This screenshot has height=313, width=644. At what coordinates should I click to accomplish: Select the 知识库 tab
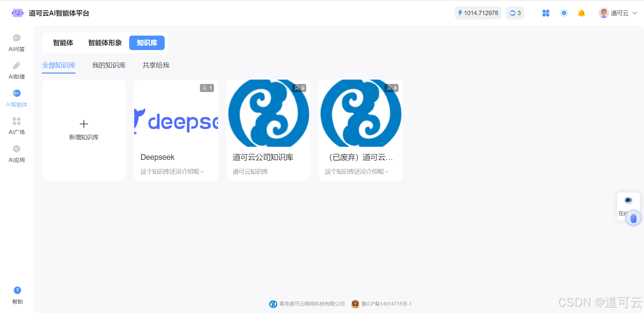[x=147, y=43]
